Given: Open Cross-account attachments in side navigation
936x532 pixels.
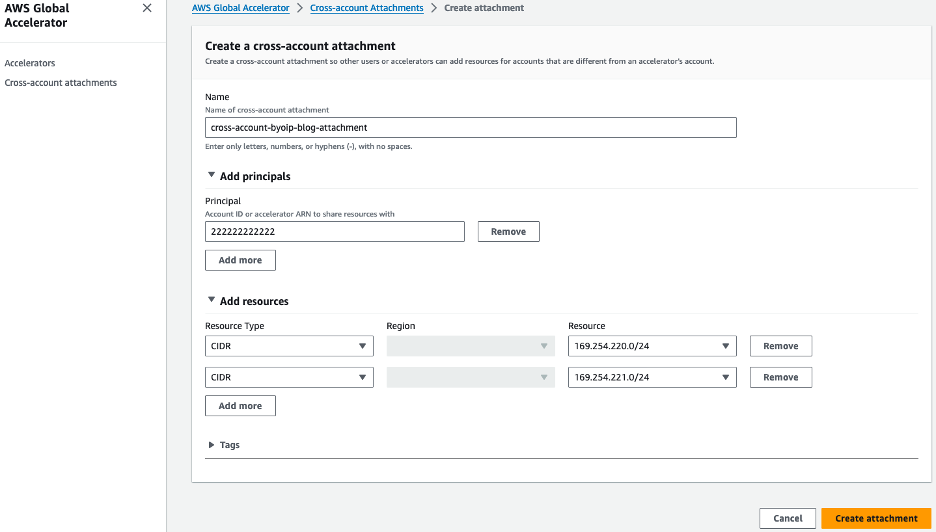Looking at the screenshot, I should click(61, 82).
